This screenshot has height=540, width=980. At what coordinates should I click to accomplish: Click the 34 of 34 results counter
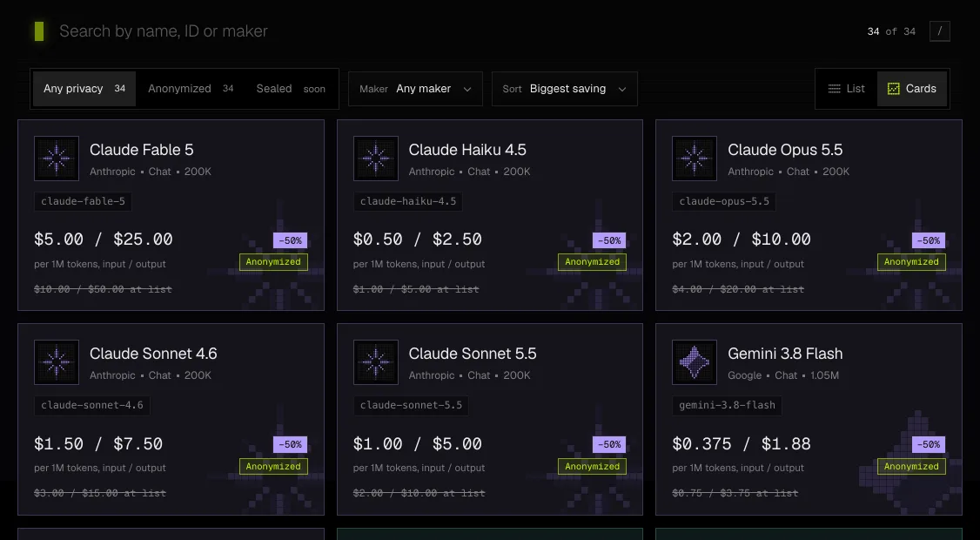pyautogui.click(x=891, y=31)
